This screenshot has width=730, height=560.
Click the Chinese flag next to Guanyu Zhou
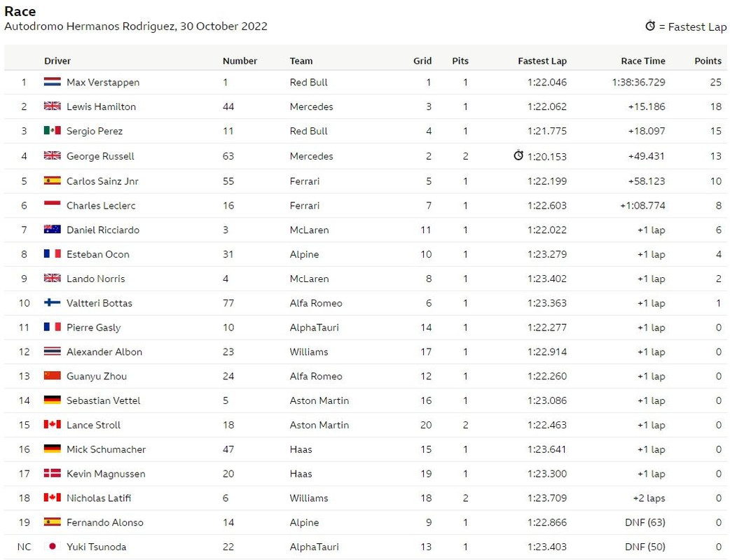click(x=52, y=376)
